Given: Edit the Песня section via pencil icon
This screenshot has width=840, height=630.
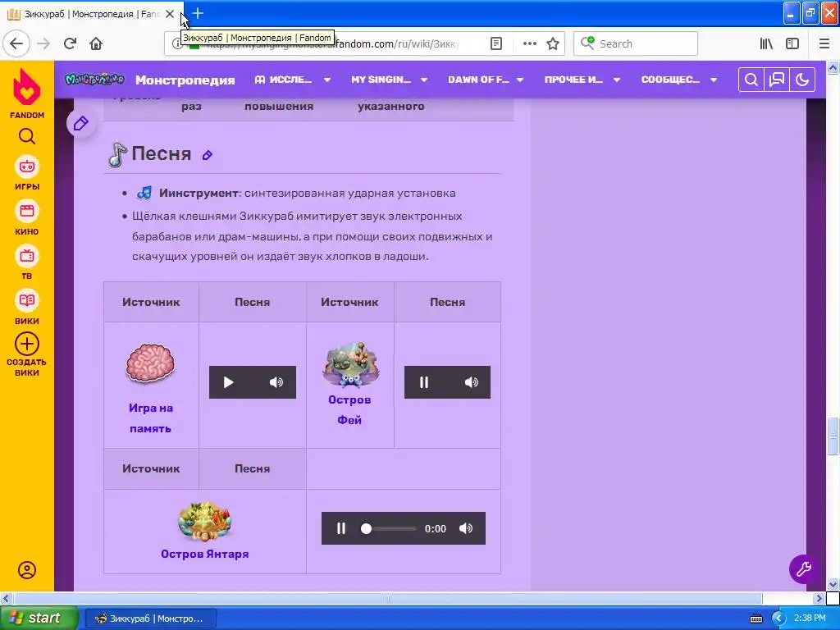Looking at the screenshot, I should pos(208,155).
